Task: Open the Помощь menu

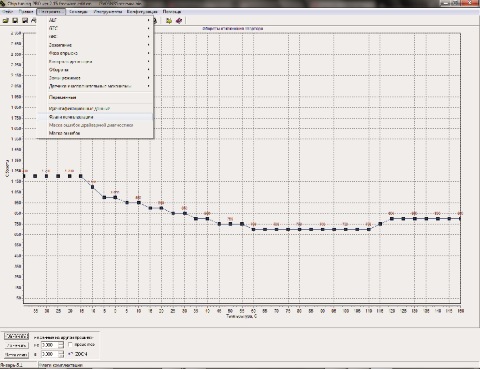Action: (172, 12)
